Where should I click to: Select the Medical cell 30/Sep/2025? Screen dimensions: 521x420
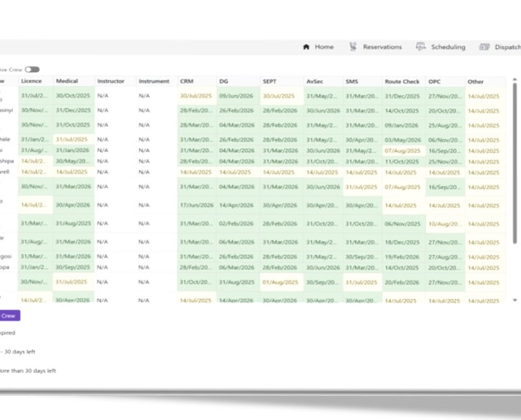[73, 267]
